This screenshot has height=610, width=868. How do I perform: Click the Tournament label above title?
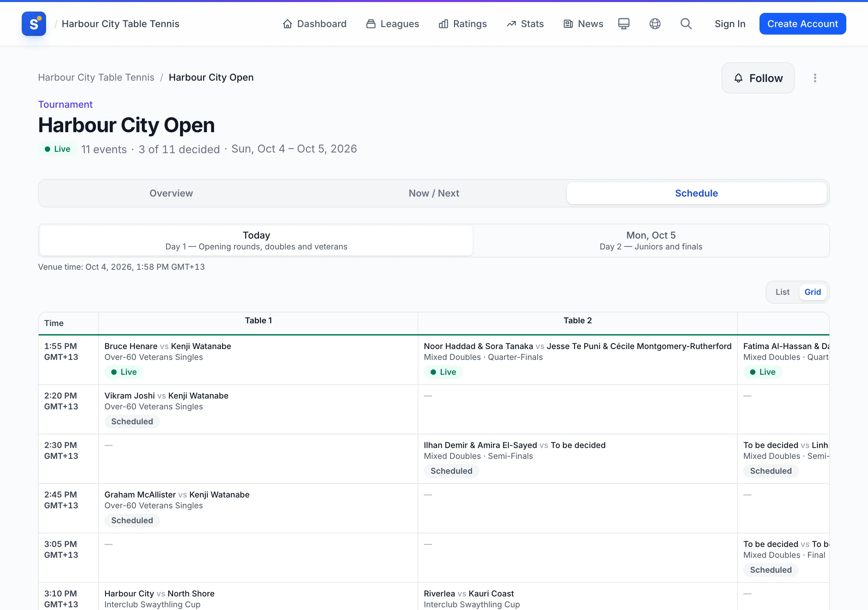(65, 105)
